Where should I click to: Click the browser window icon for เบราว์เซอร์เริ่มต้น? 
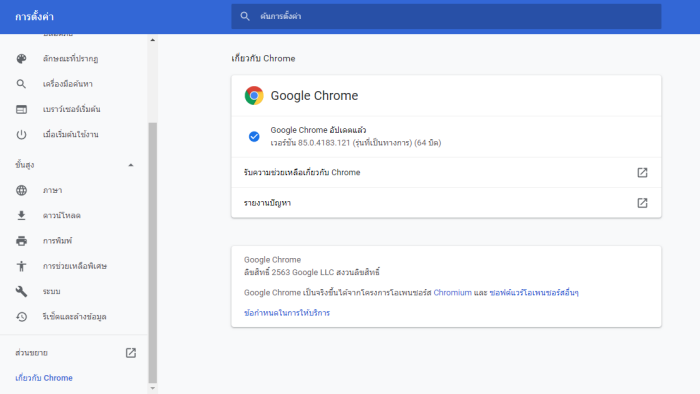click(21, 109)
